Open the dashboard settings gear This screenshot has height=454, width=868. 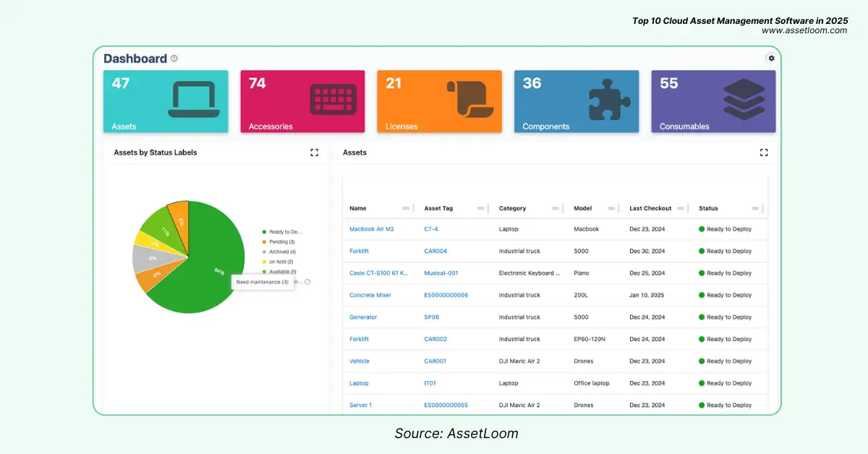click(x=771, y=59)
